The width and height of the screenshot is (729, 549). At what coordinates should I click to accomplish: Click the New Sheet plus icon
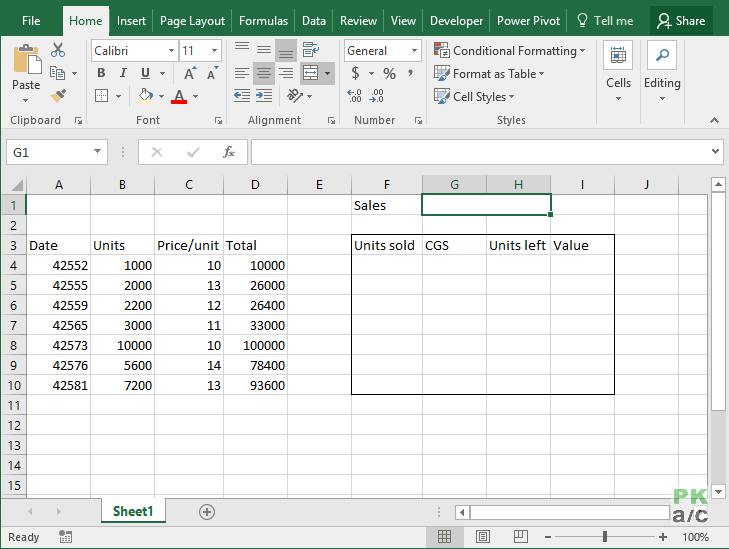tap(206, 512)
